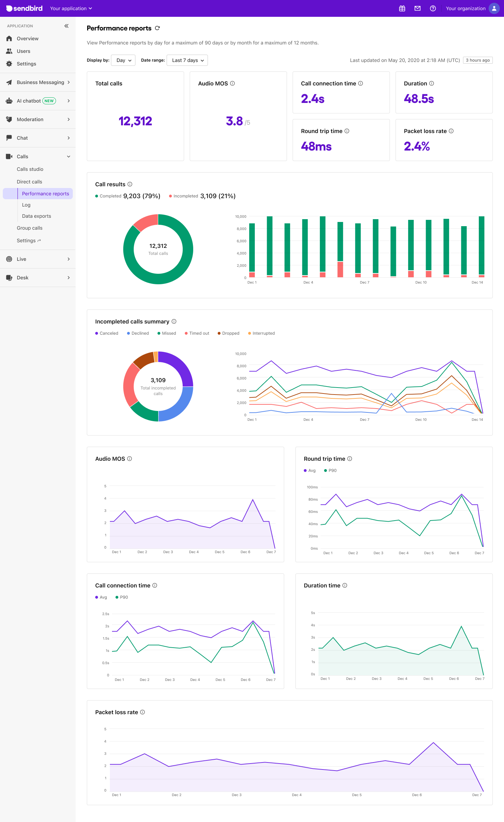This screenshot has width=504, height=822.
Task: Toggle the Timed out legend series
Action: click(x=197, y=333)
